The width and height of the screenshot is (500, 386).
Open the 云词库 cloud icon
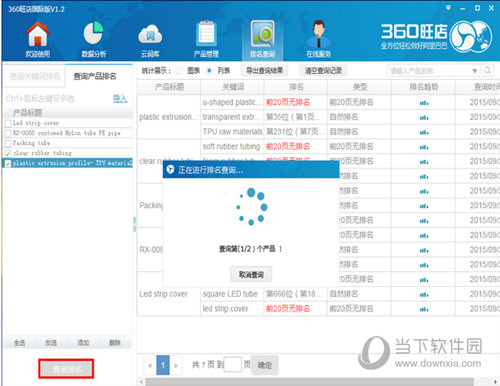pyautogui.click(x=150, y=39)
